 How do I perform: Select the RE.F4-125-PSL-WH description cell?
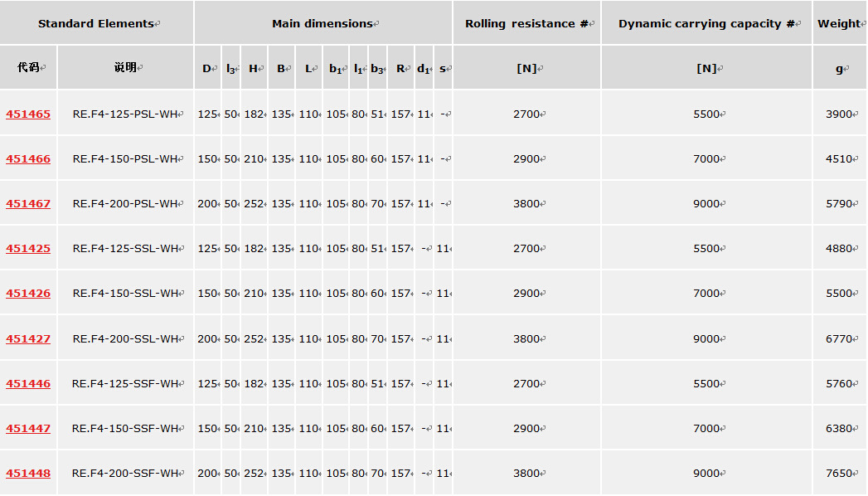125,114
